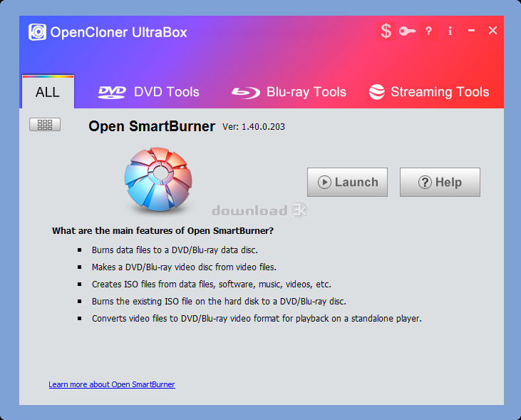
Task: Click the grid view back button
Action: [x=45, y=124]
